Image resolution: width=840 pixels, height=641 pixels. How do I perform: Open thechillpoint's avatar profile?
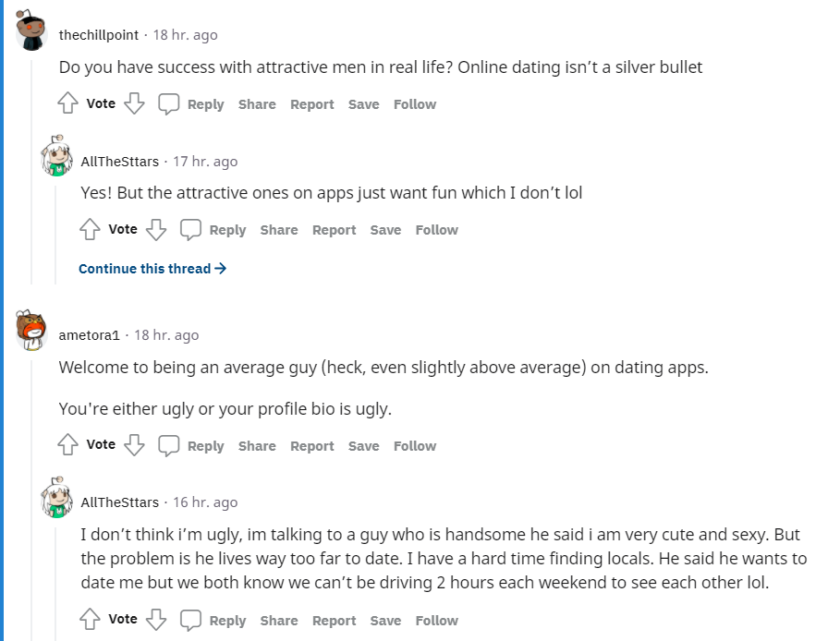click(31, 31)
